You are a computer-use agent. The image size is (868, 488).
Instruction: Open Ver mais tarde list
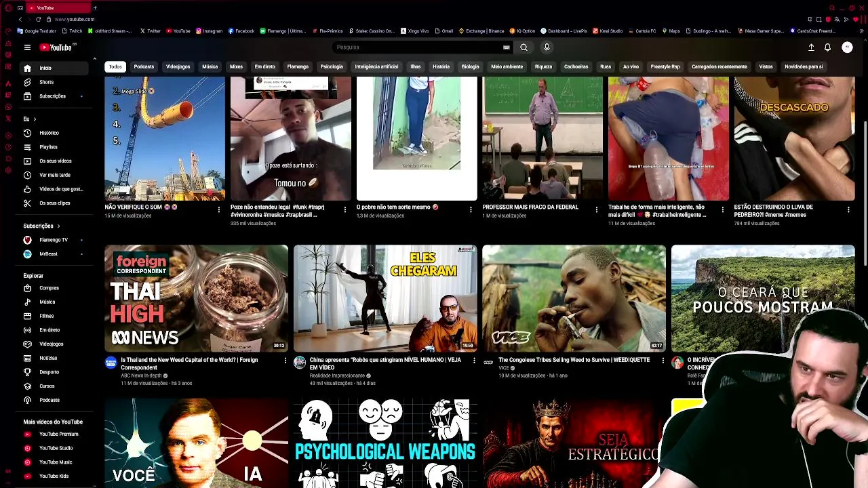[x=54, y=175]
